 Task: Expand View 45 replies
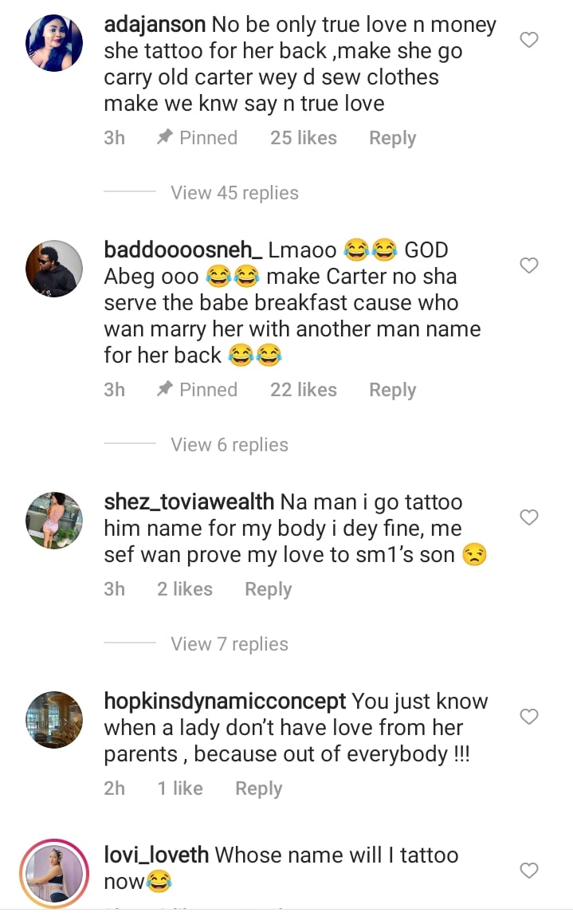click(x=234, y=193)
